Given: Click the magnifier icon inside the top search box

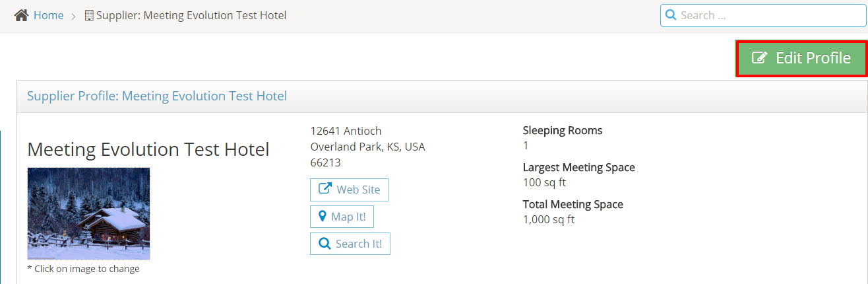Looking at the screenshot, I should 671,15.
